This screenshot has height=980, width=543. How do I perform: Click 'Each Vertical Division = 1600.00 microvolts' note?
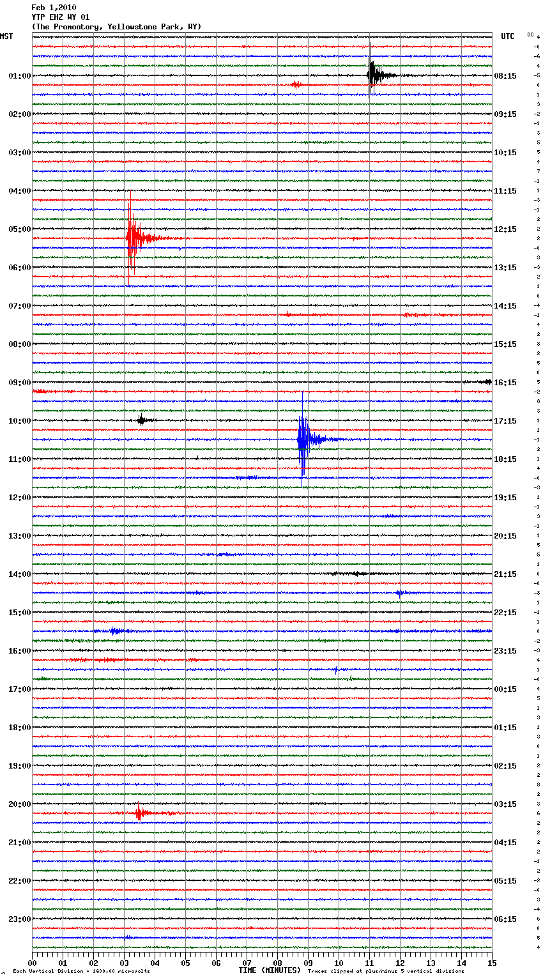[81, 971]
